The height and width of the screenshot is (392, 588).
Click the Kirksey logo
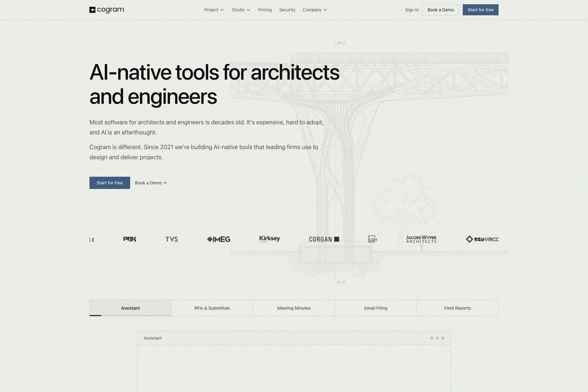(269, 239)
